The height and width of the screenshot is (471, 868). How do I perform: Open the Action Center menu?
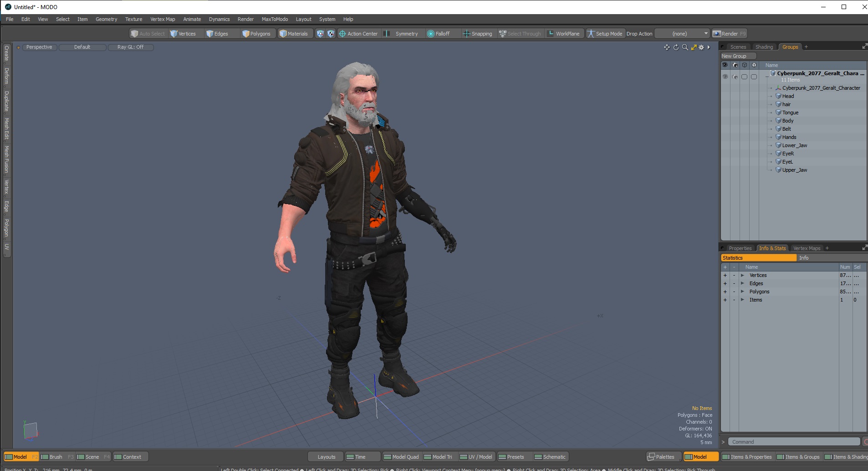coord(358,34)
